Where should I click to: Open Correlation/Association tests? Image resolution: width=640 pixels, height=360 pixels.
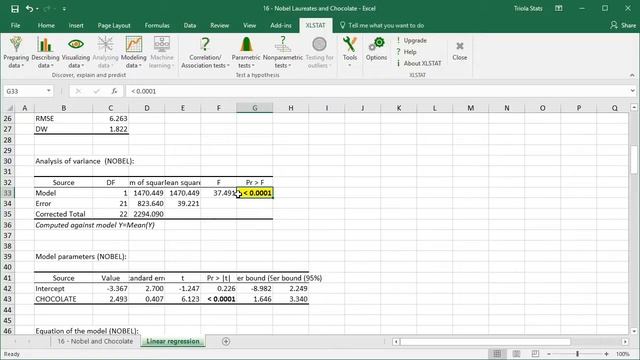(x=205, y=52)
